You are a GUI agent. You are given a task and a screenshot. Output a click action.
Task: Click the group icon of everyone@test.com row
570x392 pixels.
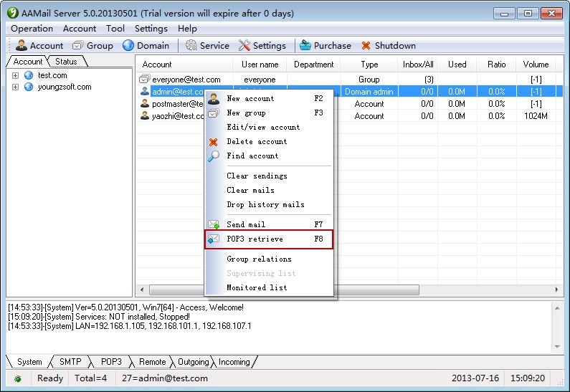145,79
